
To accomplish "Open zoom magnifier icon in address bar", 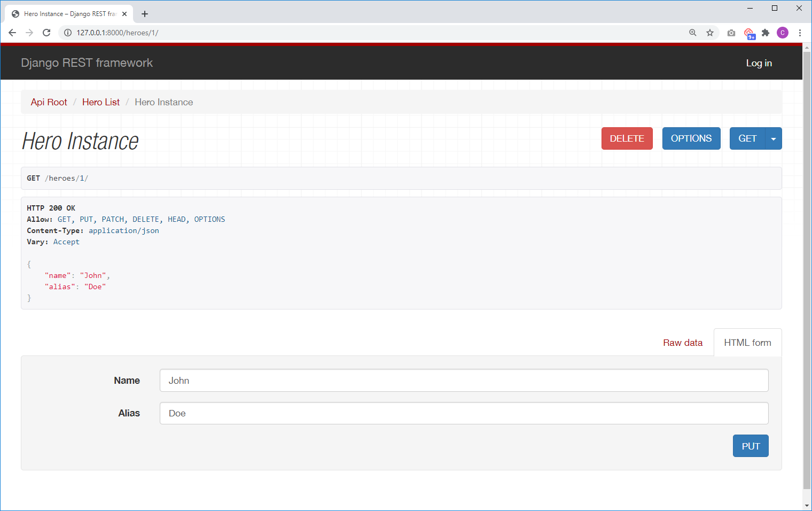I will point(693,33).
